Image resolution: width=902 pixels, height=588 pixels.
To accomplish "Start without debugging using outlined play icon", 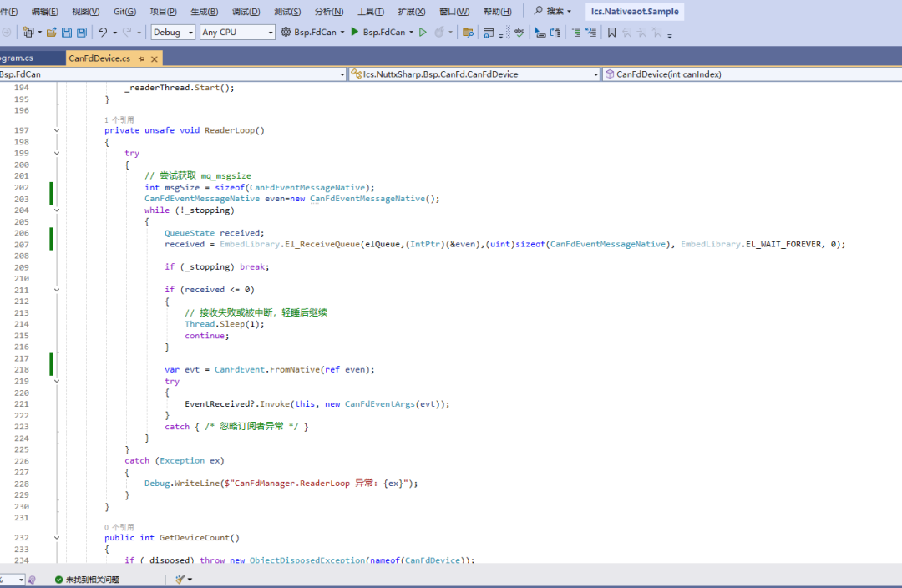I will click(x=423, y=33).
